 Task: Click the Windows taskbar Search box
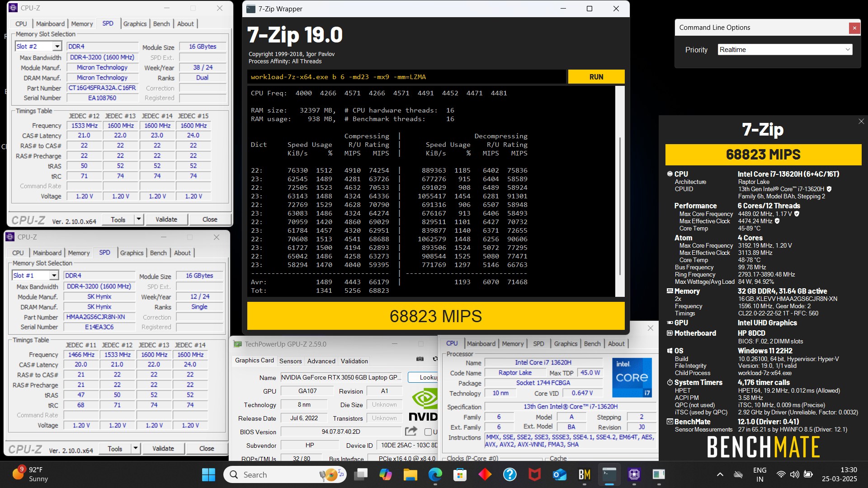(285, 474)
